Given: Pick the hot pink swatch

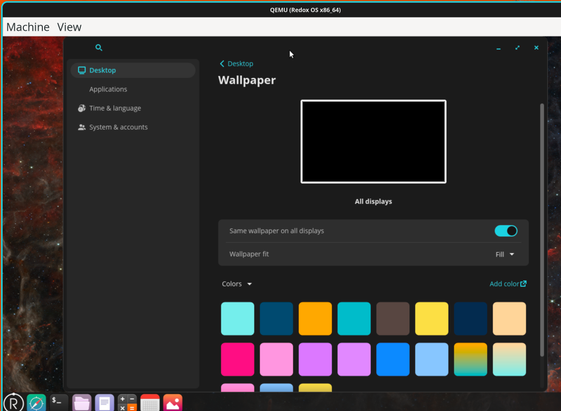Looking at the screenshot, I should point(238,359).
